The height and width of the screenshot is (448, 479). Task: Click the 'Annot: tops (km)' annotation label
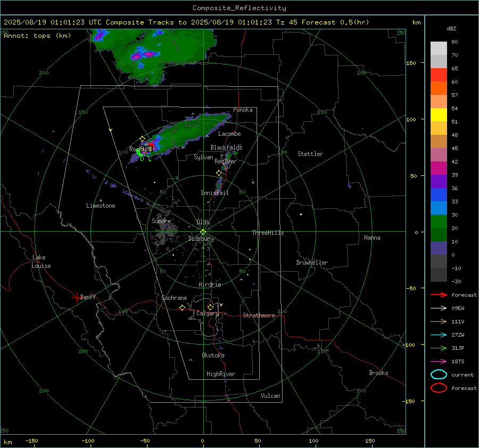[37, 36]
